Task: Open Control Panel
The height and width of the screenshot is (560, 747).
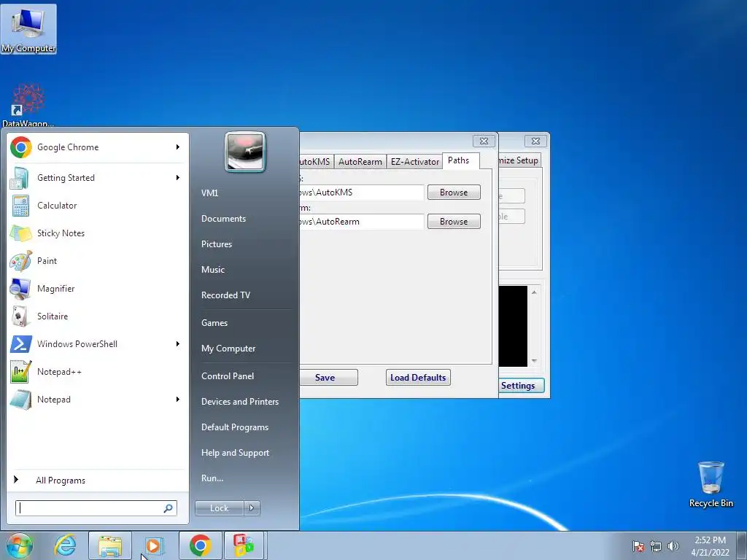Action: 228,376
